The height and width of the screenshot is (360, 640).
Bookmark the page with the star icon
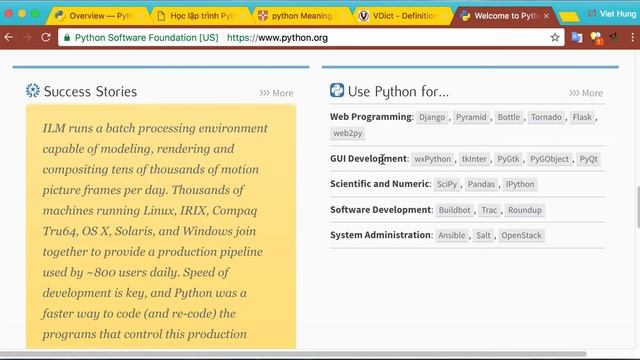555,38
